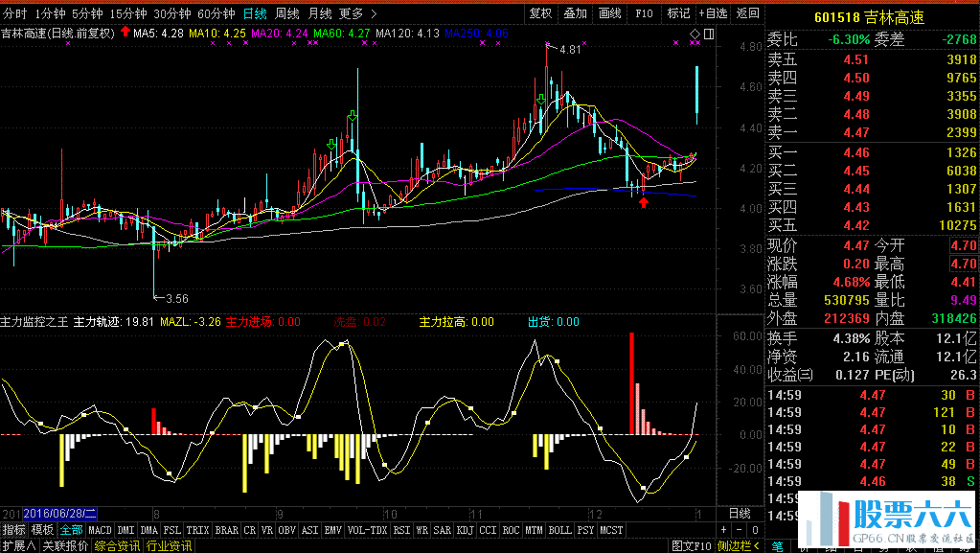Add stock via the +自选 button
The width and height of the screenshot is (980, 553).
tap(713, 13)
